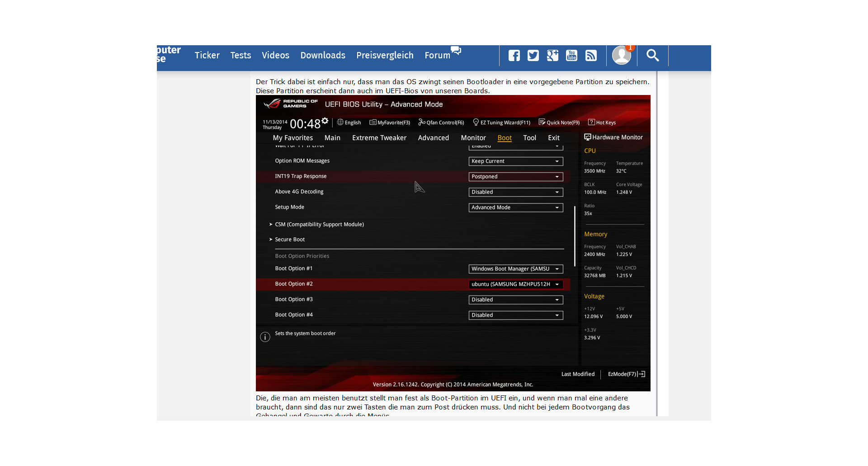Open the Twitter social icon

(x=533, y=55)
